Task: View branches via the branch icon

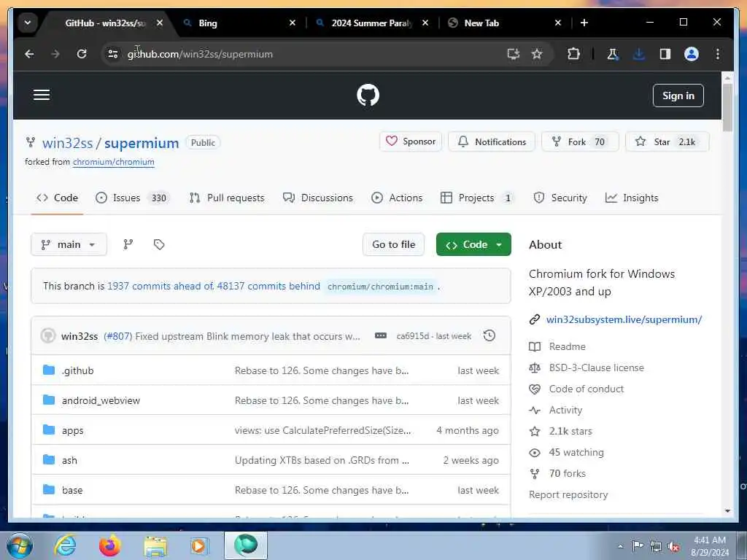Action: pos(128,244)
